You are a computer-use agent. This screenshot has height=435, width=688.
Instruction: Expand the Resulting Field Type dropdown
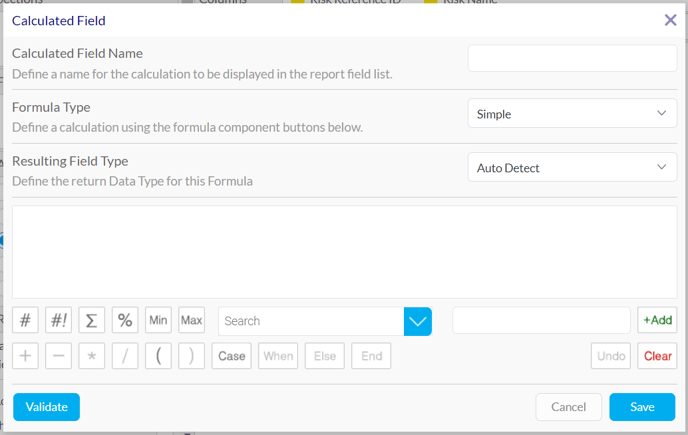572,167
